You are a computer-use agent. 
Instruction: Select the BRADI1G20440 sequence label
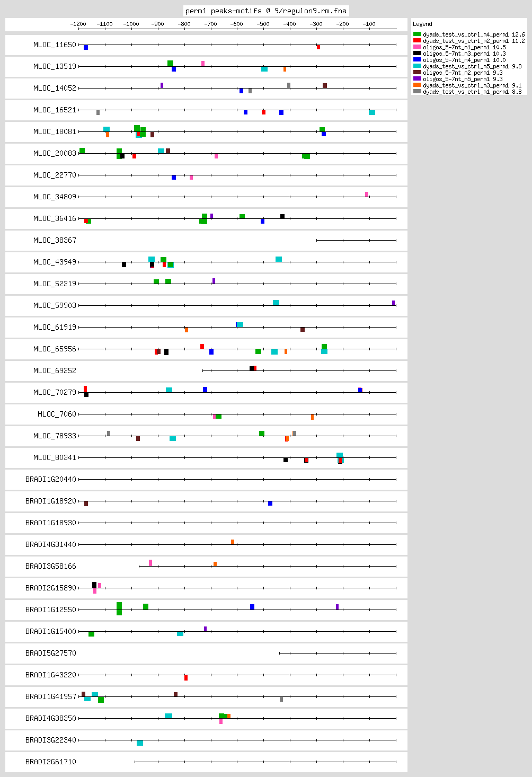[51, 480]
